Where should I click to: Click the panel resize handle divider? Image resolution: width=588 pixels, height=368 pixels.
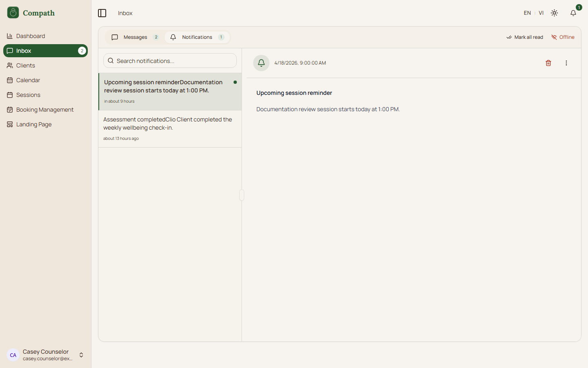pos(242,195)
